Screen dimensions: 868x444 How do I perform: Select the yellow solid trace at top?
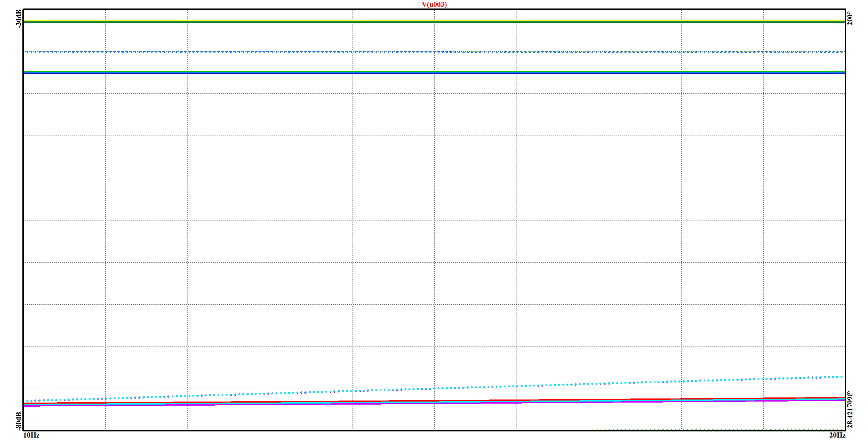[x=340, y=21]
